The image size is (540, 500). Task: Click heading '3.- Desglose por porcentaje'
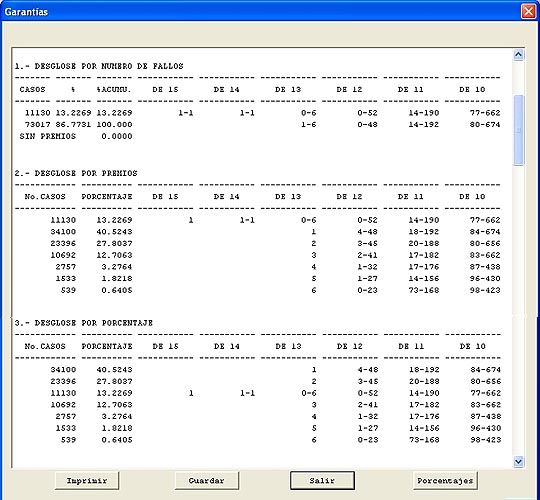(x=84, y=323)
